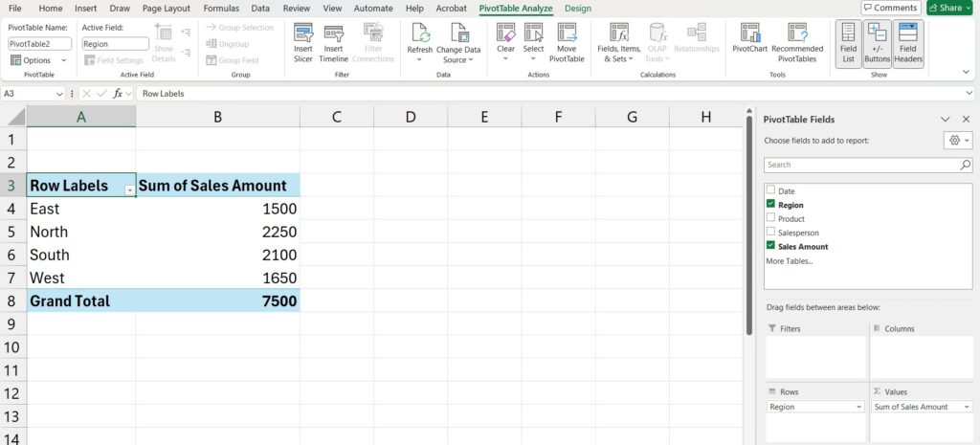Open the Region dropdown in Rows area
This screenshot has width=980, height=445.
click(x=858, y=407)
